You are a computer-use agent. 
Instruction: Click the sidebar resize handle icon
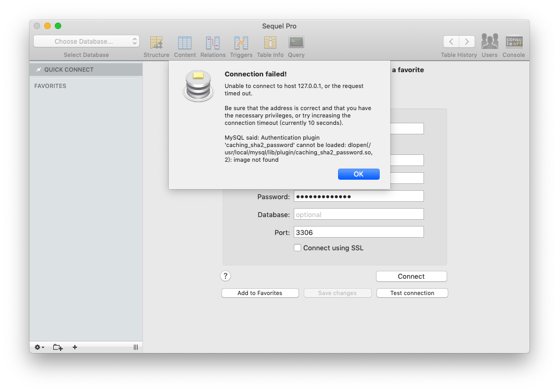pyautogui.click(x=136, y=347)
